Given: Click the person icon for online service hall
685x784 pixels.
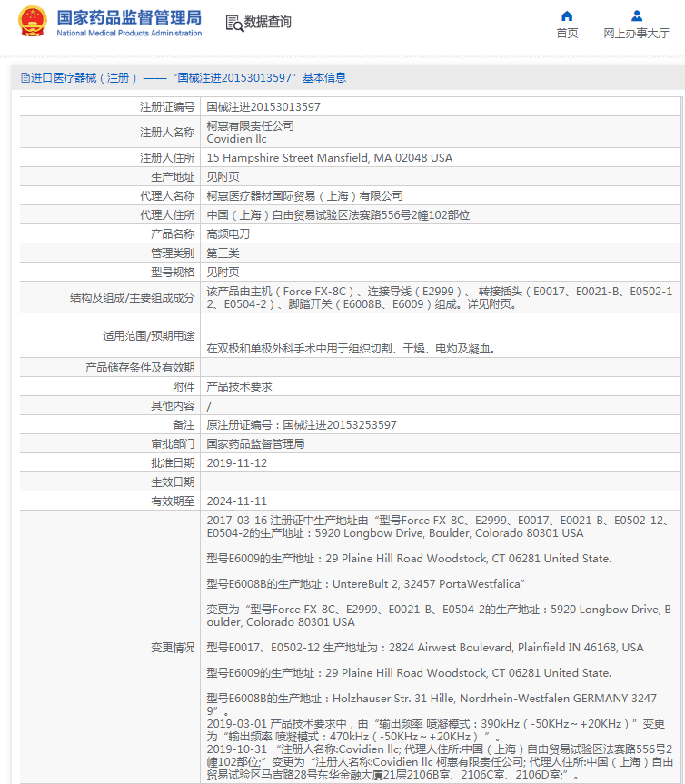Looking at the screenshot, I should coord(637,15).
